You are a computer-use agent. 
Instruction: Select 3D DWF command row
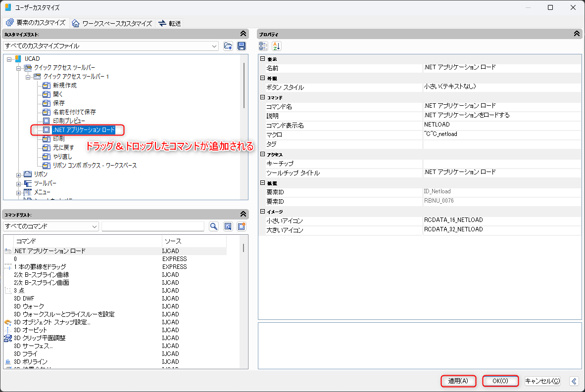[115, 299]
